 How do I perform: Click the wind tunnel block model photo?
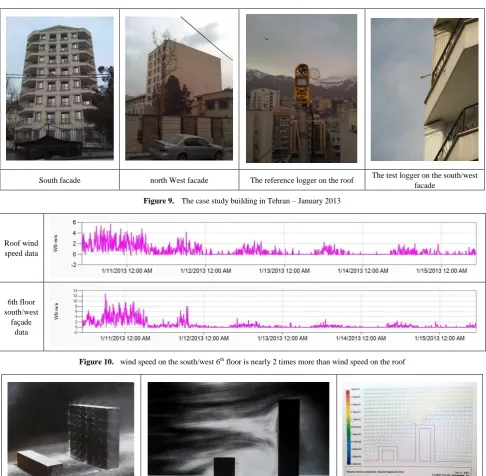[71, 429]
